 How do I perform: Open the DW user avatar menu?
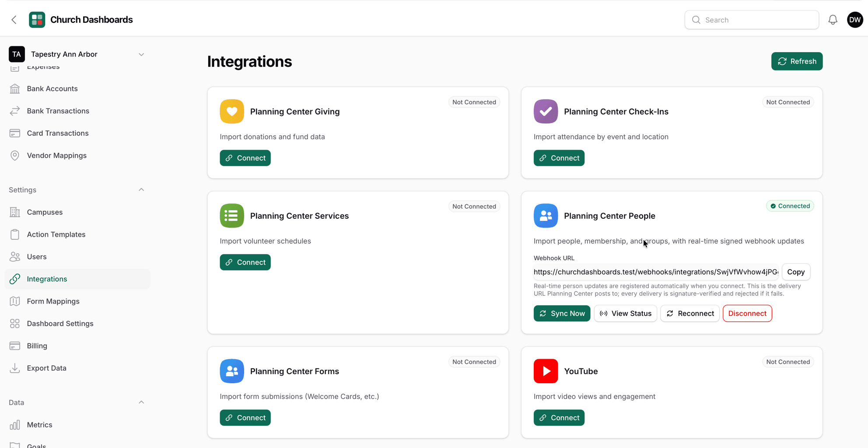(855, 20)
